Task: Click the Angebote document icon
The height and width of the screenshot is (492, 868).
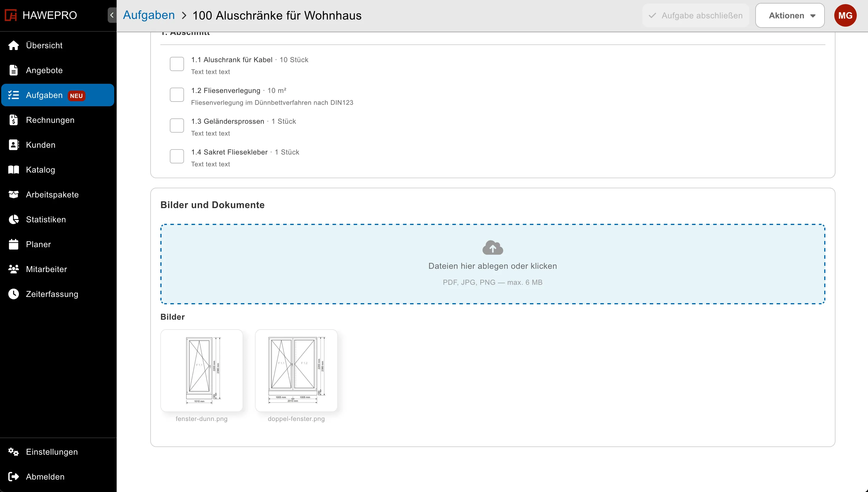Action: coord(14,70)
